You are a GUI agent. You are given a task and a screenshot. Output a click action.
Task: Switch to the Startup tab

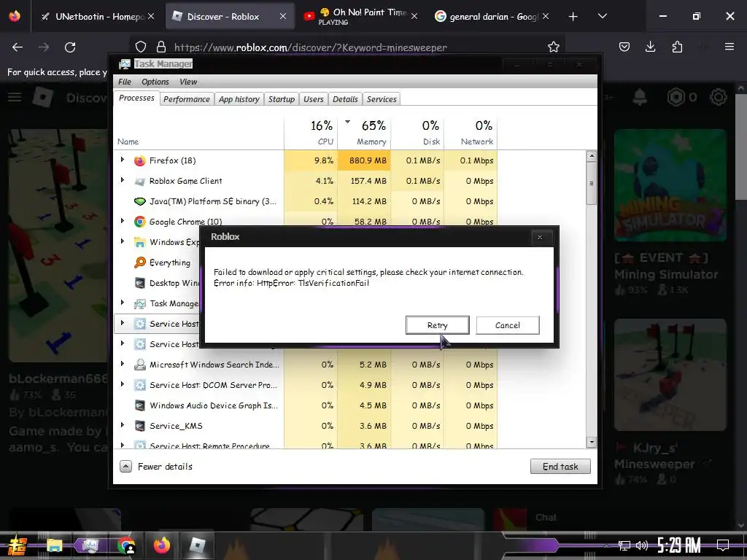pyautogui.click(x=282, y=99)
